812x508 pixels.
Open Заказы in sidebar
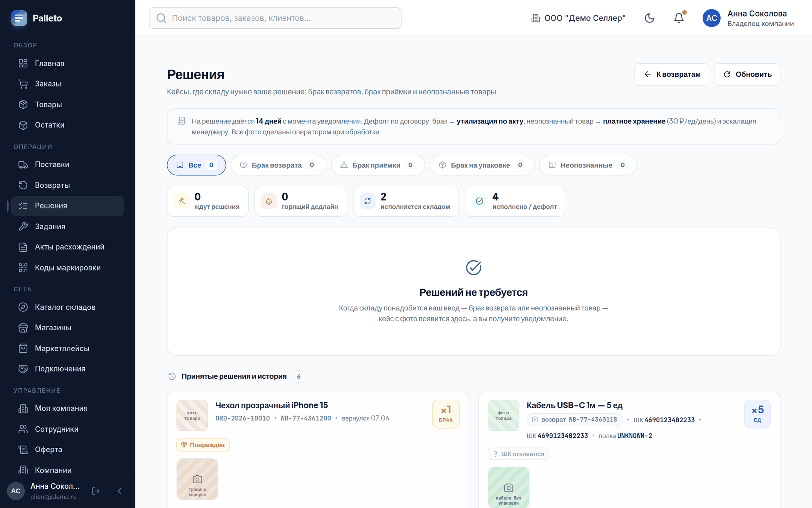coord(68,84)
